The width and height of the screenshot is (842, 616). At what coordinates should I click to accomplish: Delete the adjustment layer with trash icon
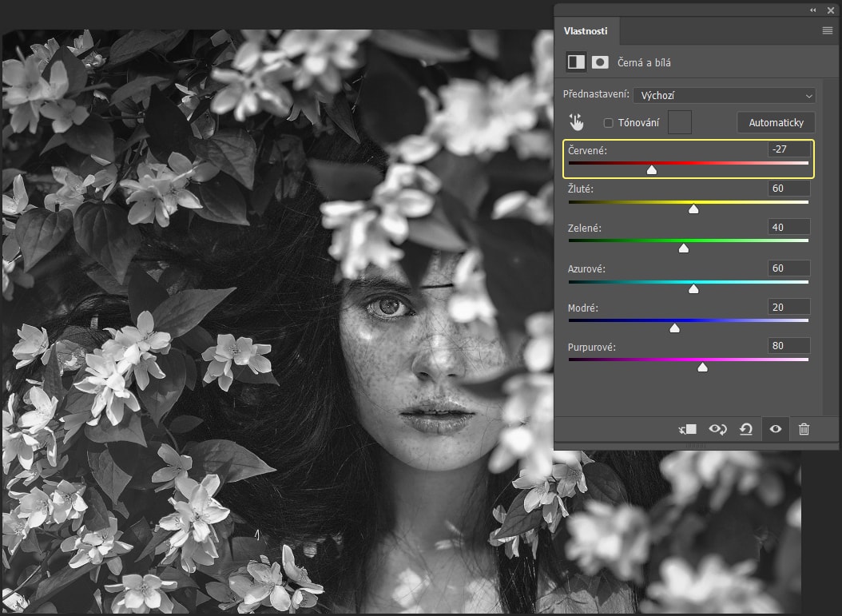coord(804,429)
